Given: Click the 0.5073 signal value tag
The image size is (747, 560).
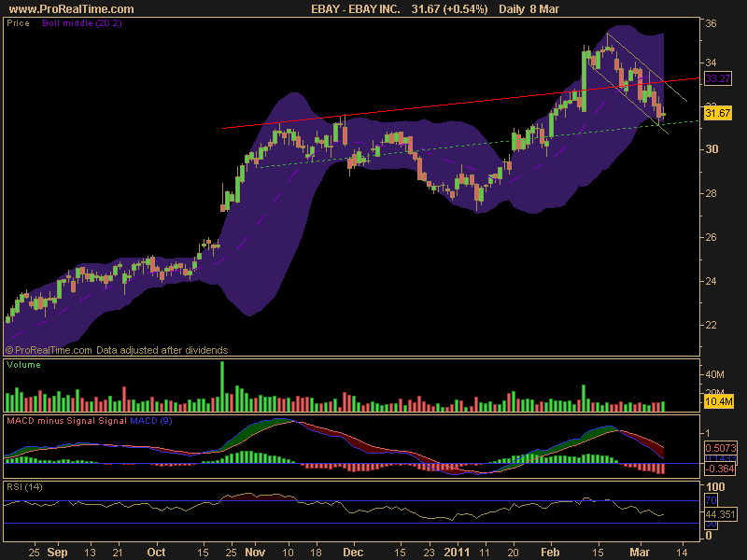Looking at the screenshot, I should click(x=720, y=448).
